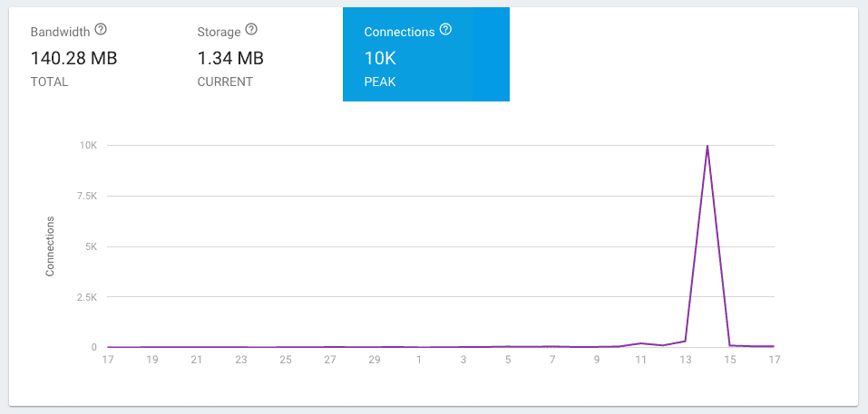868x414 pixels.
Task: Click the 23 date label on x-axis
Action: pyautogui.click(x=241, y=360)
